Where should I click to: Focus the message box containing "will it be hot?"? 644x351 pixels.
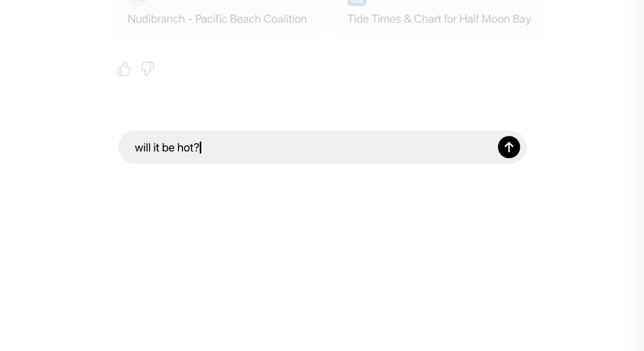tap(309, 147)
